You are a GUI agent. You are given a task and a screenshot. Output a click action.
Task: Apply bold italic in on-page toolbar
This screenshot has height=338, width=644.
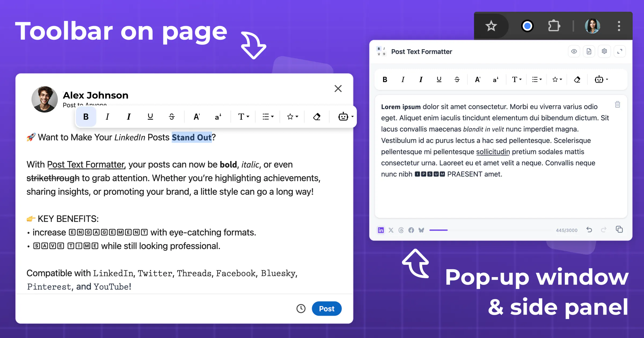coord(129,117)
